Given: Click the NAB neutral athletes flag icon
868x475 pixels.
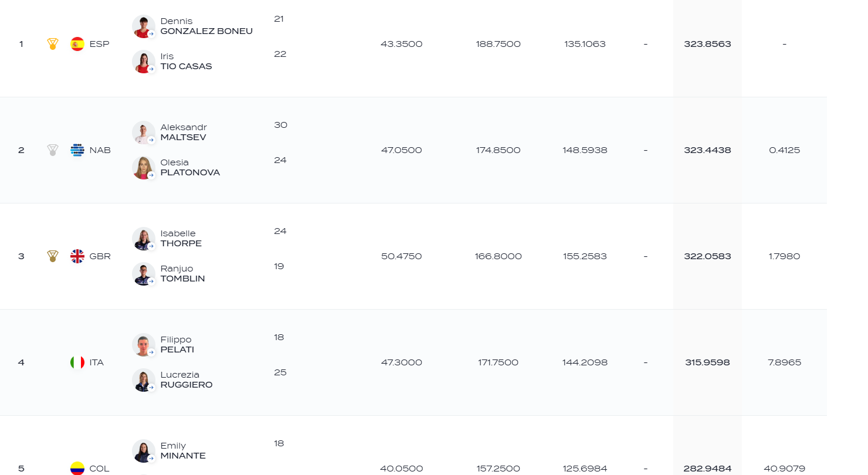Looking at the screenshot, I should coord(77,150).
